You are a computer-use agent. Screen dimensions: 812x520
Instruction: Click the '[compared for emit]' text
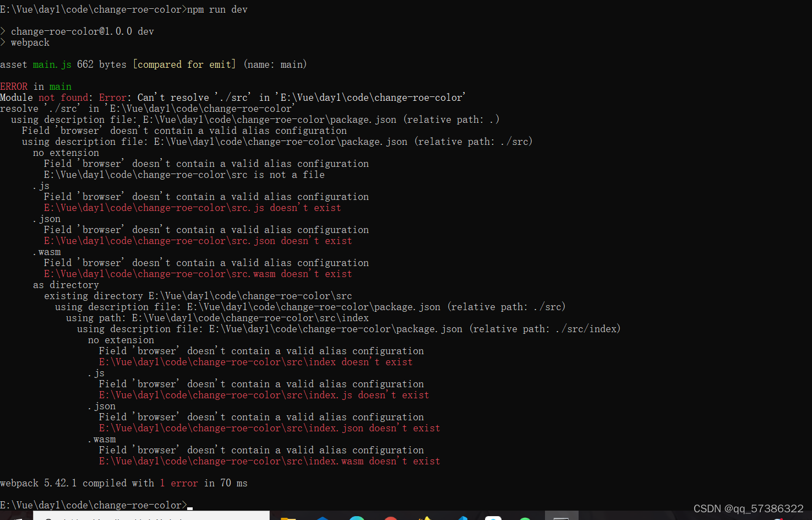tap(184, 64)
